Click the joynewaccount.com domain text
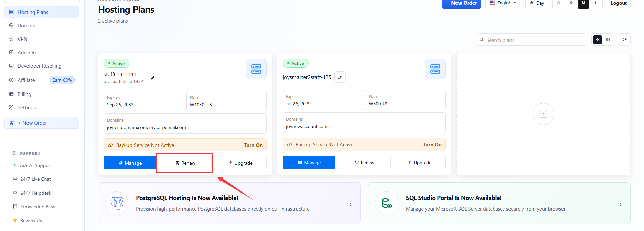 [307, 126]
